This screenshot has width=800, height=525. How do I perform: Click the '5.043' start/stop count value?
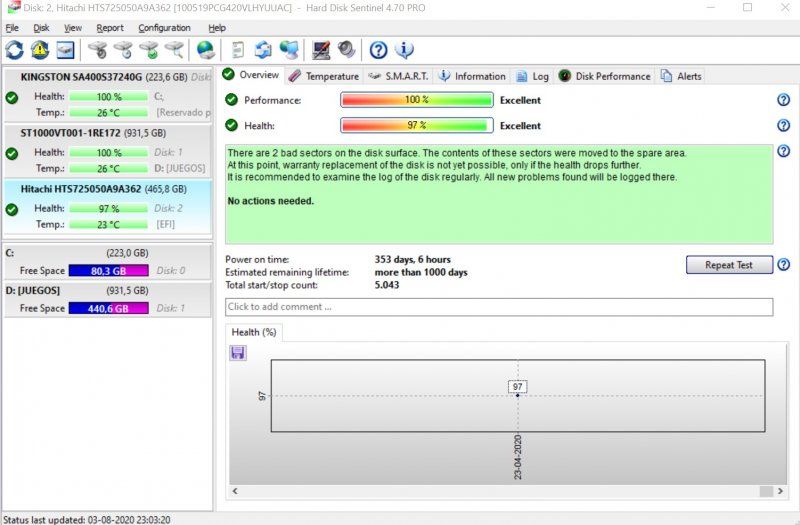click(x=387, y=285)
